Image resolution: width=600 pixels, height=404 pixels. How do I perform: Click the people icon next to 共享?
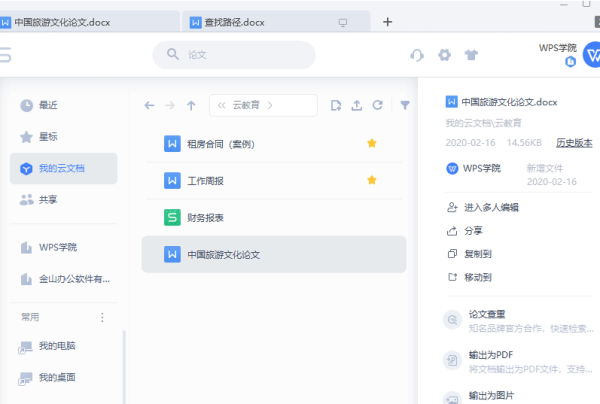pyautogui.click(x=26, y=199)
